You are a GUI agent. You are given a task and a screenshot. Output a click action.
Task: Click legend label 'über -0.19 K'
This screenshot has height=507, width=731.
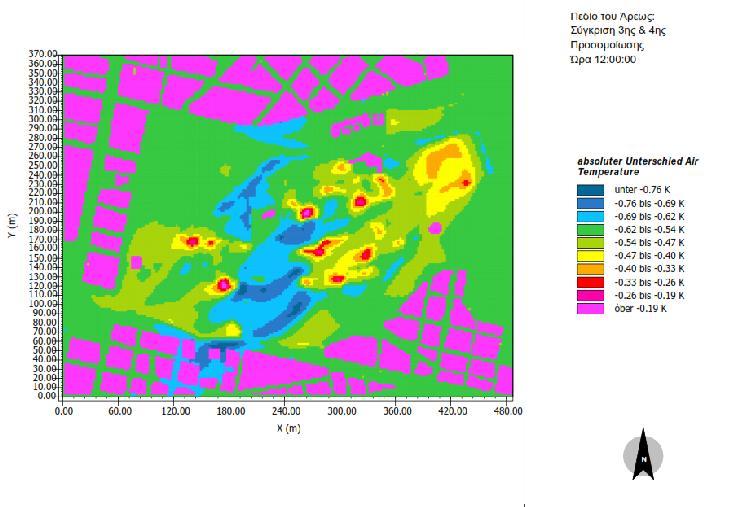[641, 308]
